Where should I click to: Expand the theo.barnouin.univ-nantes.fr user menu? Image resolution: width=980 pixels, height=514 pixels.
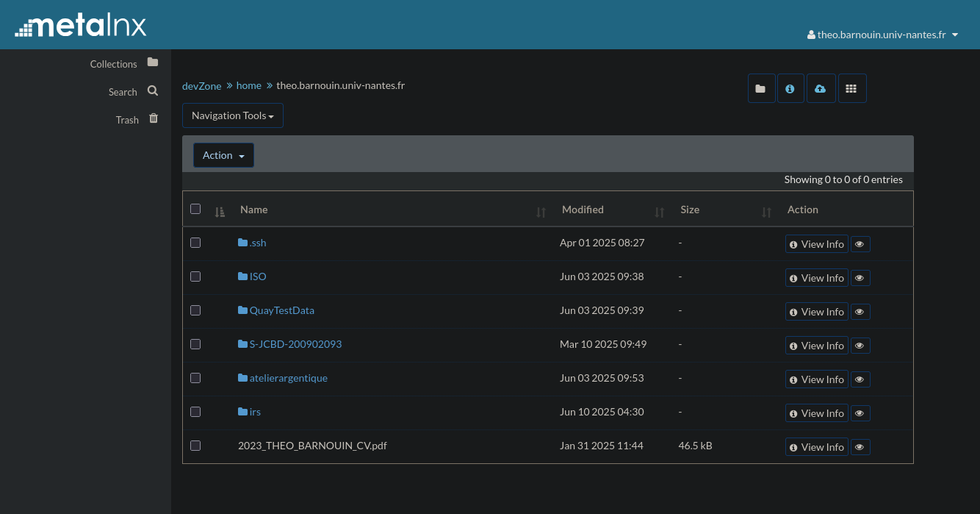coord(883,35)
